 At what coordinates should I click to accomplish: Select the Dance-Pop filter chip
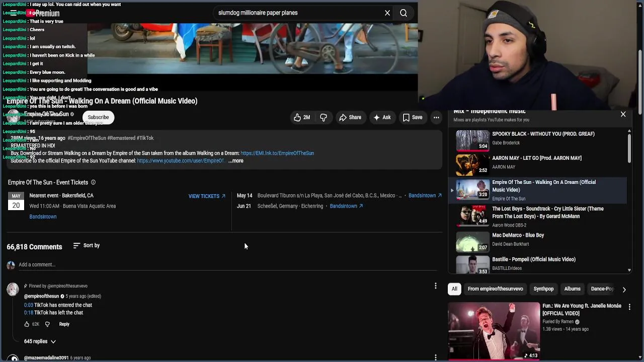(602, 289)
